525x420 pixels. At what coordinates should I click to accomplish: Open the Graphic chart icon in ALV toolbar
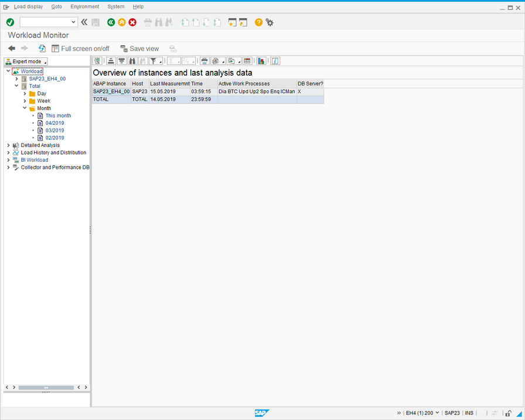pos(261,61)
